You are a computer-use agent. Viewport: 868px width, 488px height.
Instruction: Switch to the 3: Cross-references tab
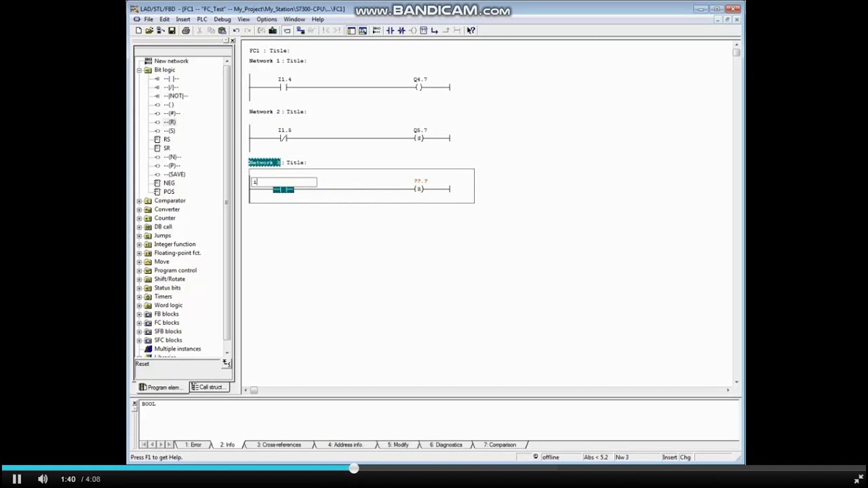coord(279,445)
